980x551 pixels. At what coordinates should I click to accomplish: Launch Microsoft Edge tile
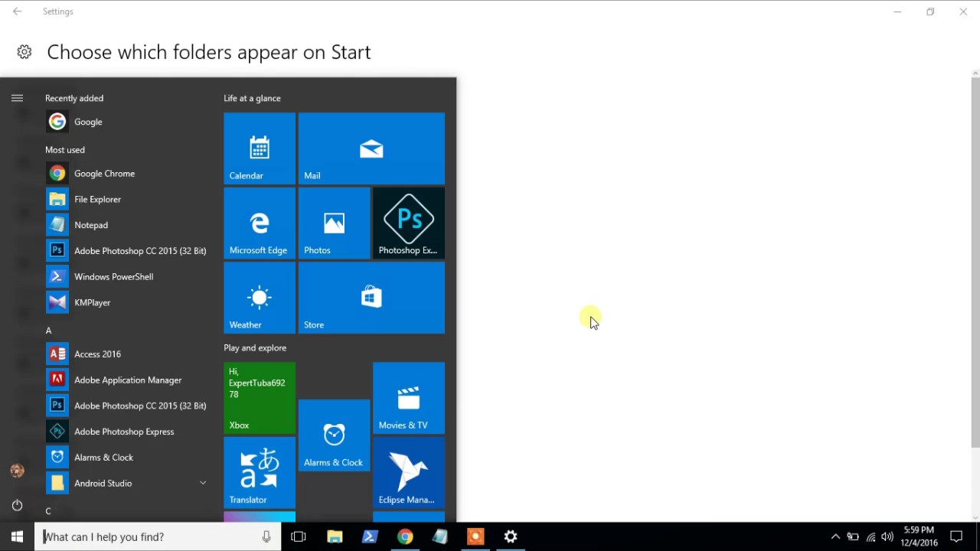point(260,223)
